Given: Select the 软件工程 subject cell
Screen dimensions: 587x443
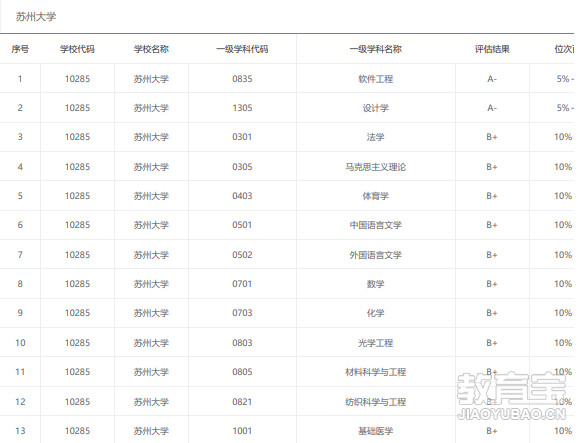Looking at the screenshot, I should tap(375, 79).
